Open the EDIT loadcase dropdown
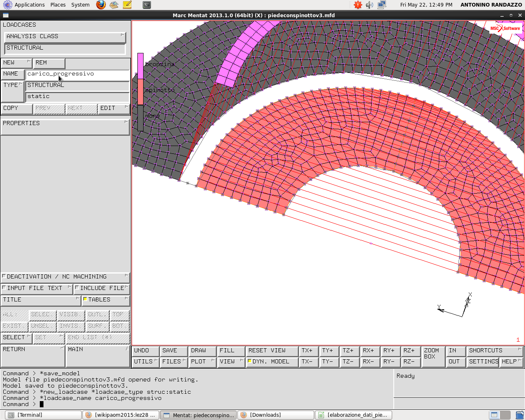525x420 pixels. pyautogui.click(x=114, y=108)
